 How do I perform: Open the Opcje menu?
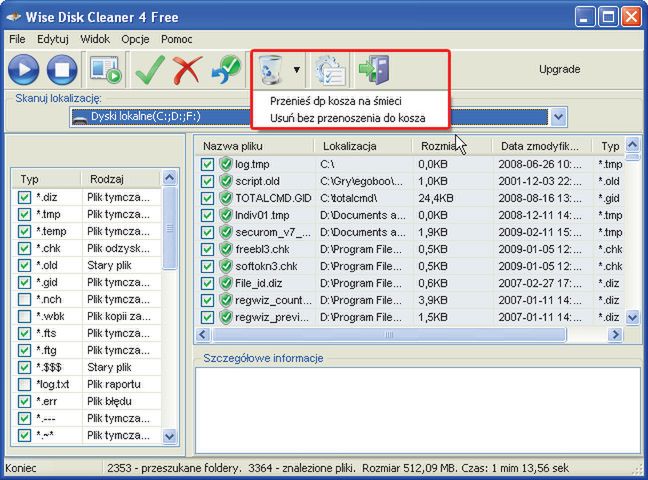point(135,39)
